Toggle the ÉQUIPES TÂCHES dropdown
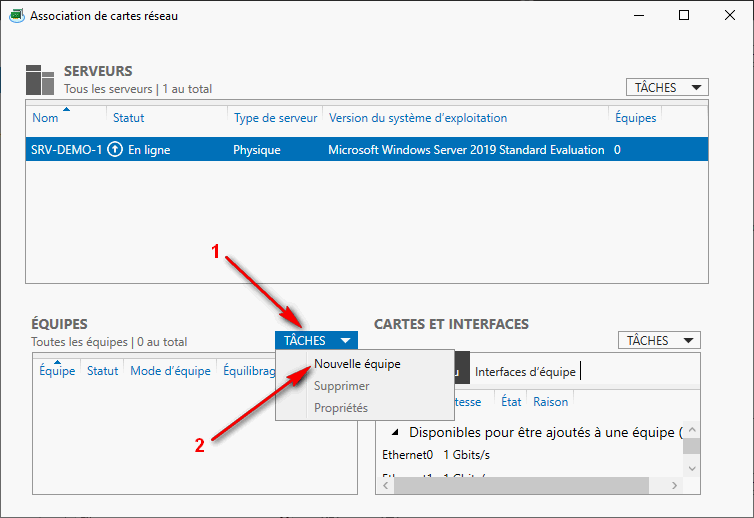This screenshot has width=754, height=518. (315, 341)
